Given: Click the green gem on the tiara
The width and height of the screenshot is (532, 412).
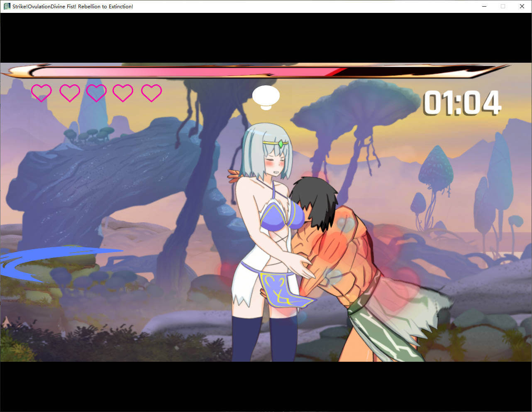Looking at the screenshot, I should (x=281, y=144).
